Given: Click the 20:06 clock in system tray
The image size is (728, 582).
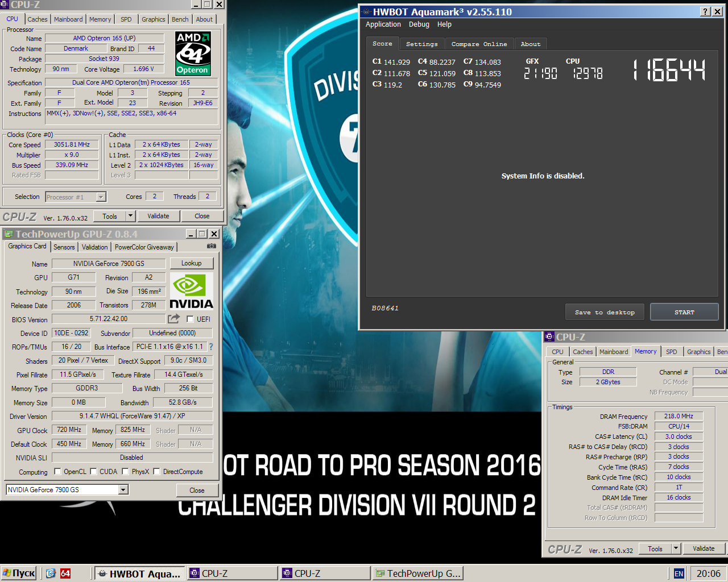Looking at the screenshot, I should click(709, 573).
